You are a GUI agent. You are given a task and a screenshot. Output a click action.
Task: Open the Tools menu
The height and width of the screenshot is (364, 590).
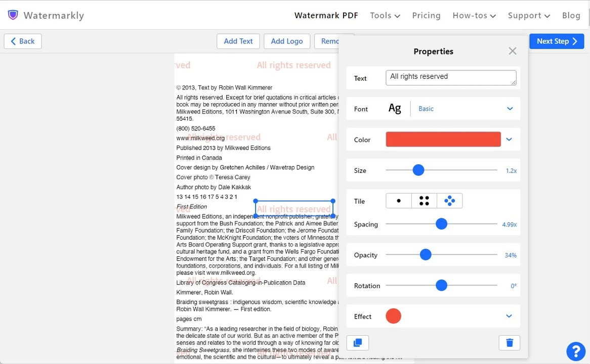pyautogui.click(x=385, y=15)
